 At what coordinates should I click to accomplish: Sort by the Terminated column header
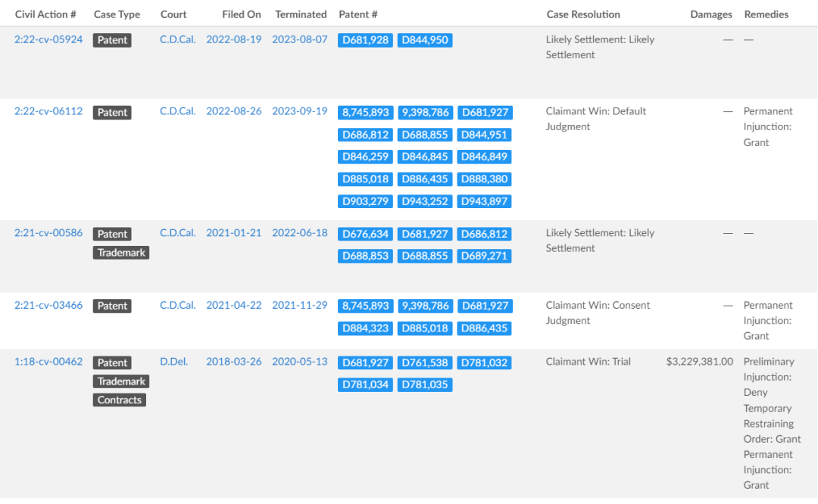pos(301,14)
